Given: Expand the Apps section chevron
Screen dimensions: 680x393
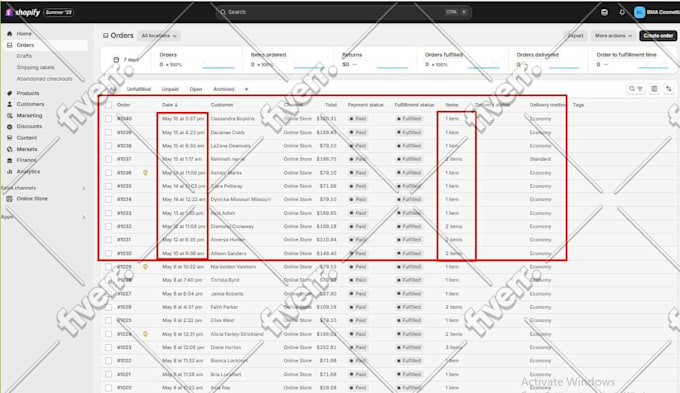Looking at the screenshot, I should point(84,217).
